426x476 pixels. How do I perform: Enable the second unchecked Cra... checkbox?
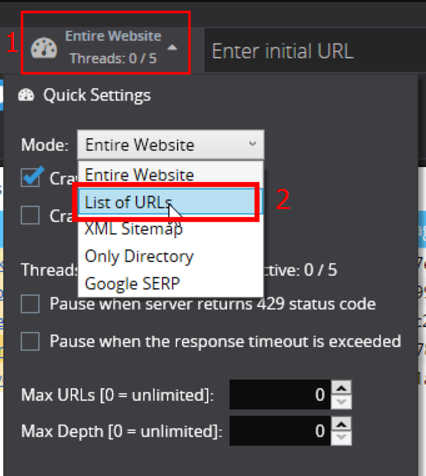click(30, 215)
